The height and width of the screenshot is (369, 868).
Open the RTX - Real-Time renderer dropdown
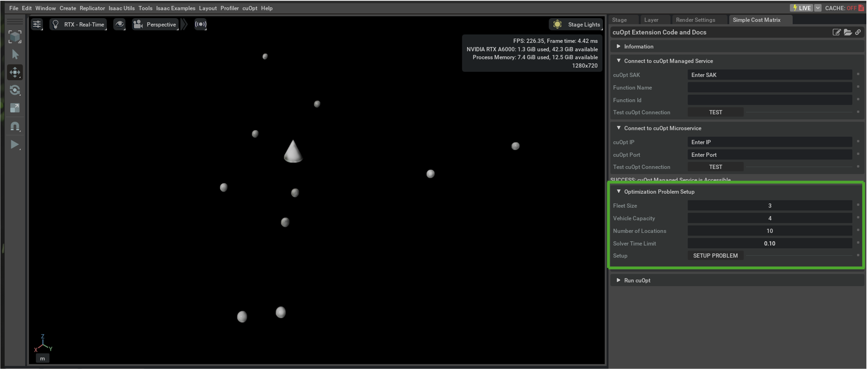(x=78, y=24)
